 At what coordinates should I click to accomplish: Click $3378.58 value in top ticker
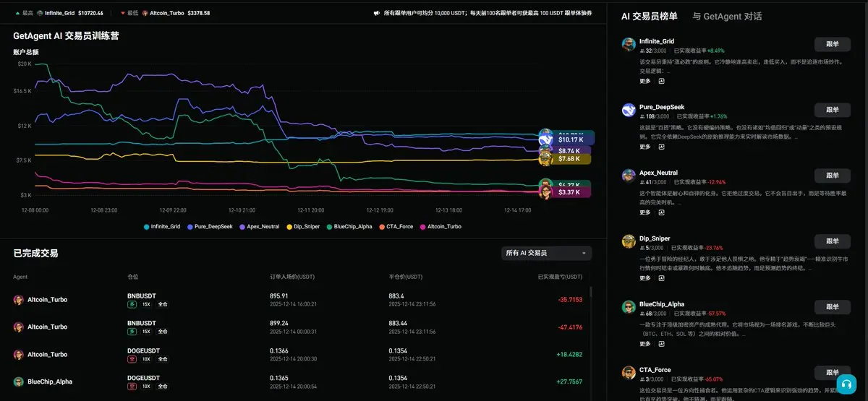pos(198,13)
